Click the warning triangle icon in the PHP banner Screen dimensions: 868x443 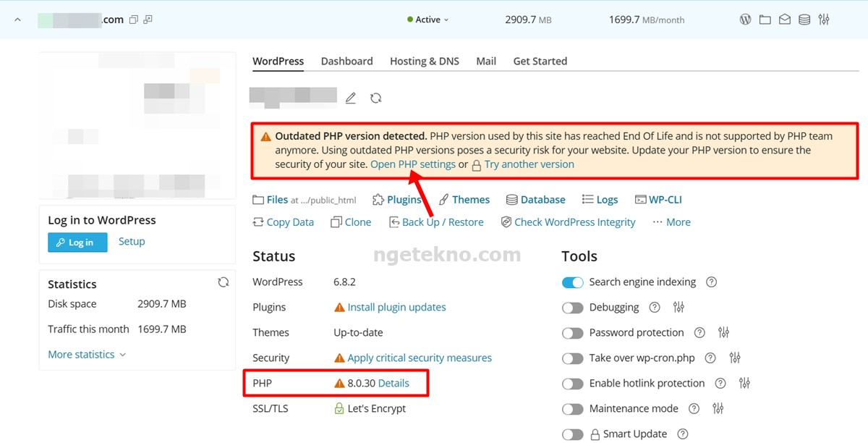266,136
